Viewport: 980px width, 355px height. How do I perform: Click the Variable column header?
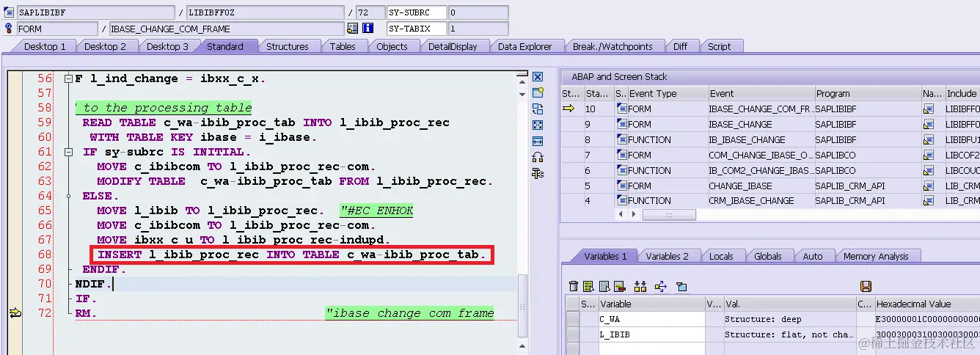coord(651,304)
